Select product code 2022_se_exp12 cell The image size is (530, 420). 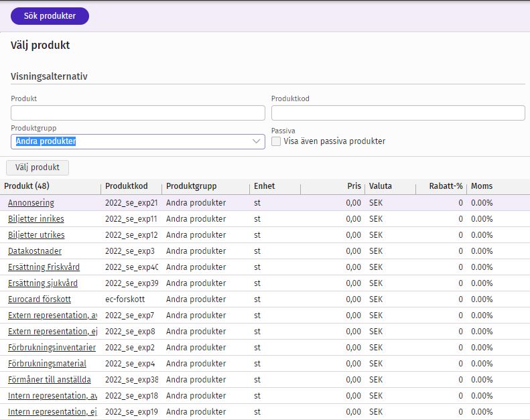pyautogui.click(x=131, y=235)
